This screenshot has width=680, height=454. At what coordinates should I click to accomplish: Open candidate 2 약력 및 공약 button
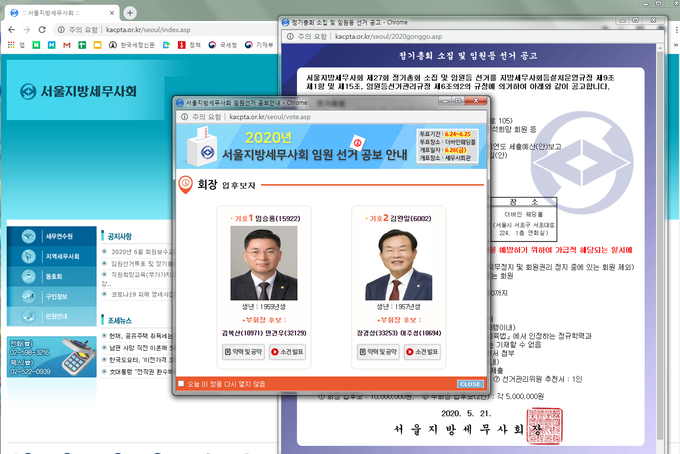pos(378,352)
